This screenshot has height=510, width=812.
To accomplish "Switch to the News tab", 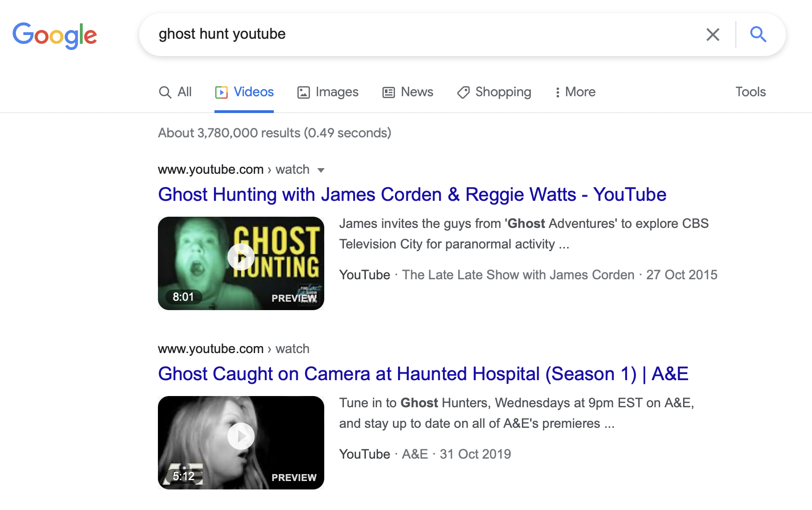I will coord(408,92).
